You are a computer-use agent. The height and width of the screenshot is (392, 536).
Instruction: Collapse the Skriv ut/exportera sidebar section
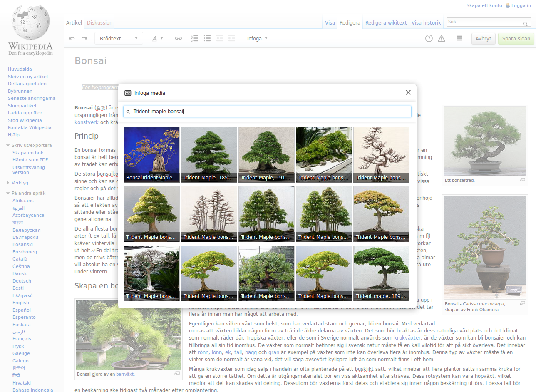31,145
